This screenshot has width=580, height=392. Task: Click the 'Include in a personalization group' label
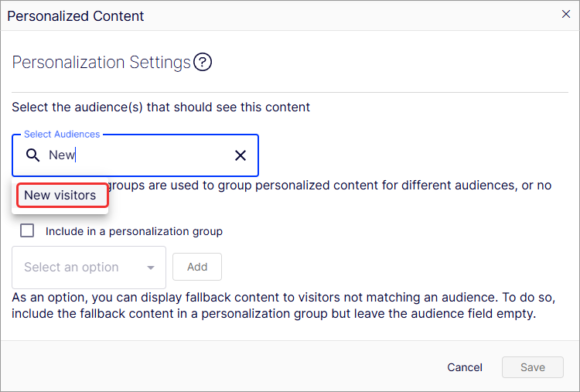pyautogui.click(x=134, y=231)
